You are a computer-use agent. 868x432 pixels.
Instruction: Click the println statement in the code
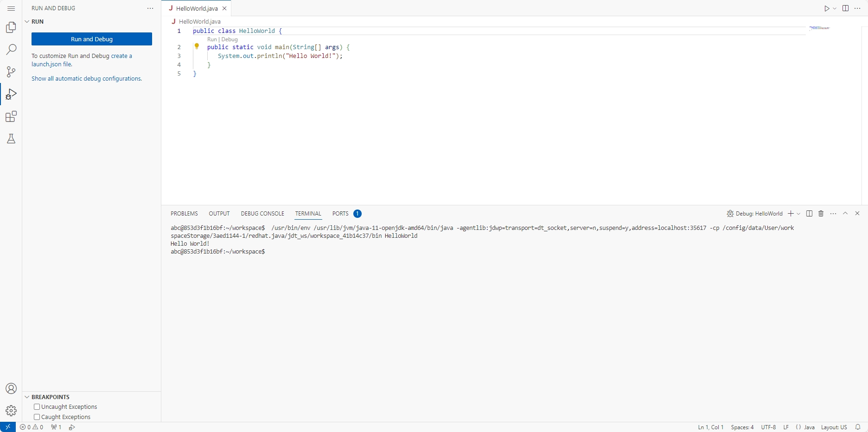click(280, 56)
